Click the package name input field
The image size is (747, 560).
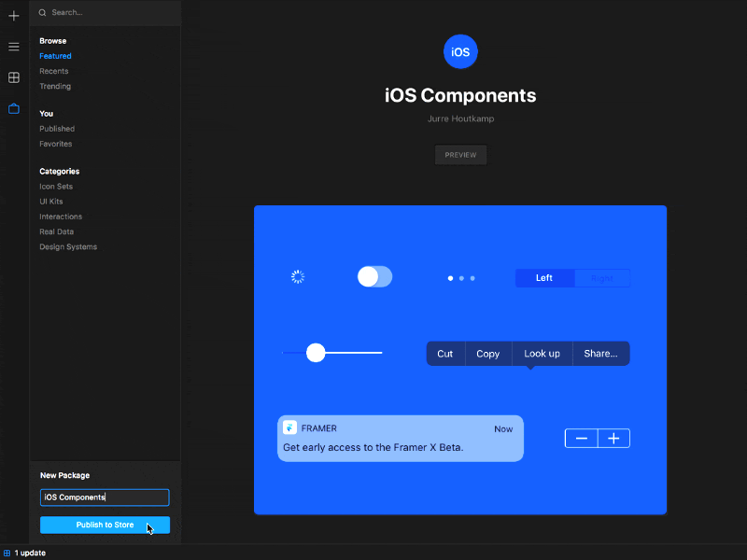pos(105,497)
